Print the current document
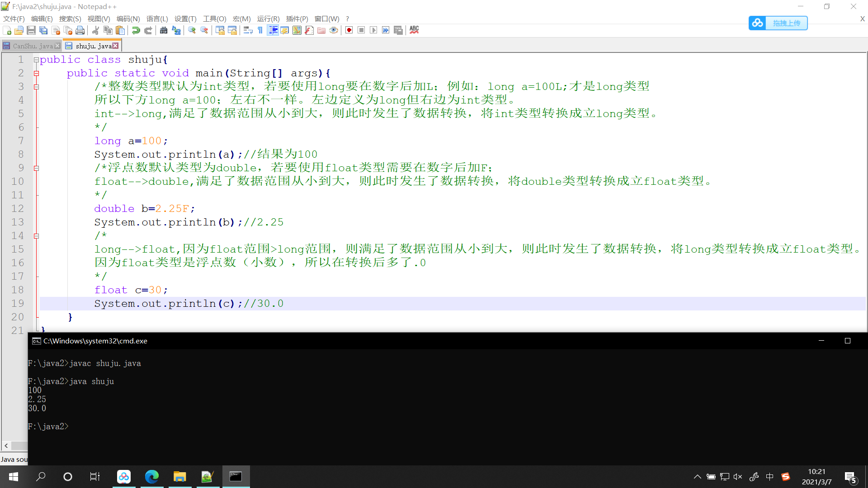The height and width of the screenshot is (488, 868). click(x=80, y=30)
